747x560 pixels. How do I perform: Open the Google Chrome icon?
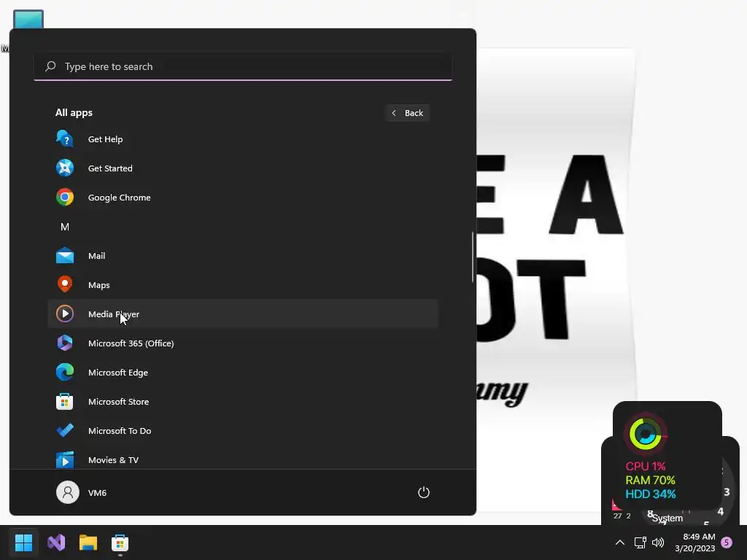pyautogui.click(x=65, y=197)
